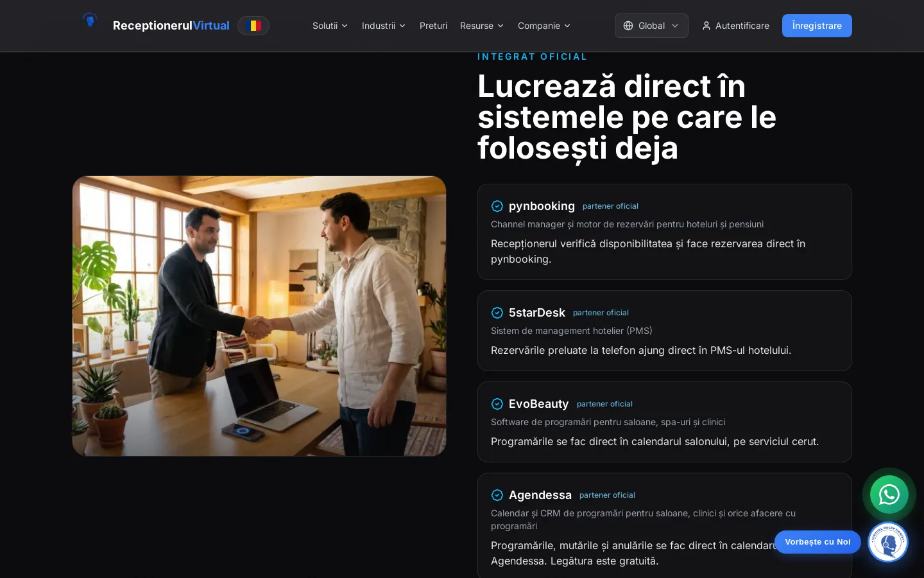This screenshot has height=578, width=924.
Task: Click the globe icon in Global selector
Action: click(628, 26)
